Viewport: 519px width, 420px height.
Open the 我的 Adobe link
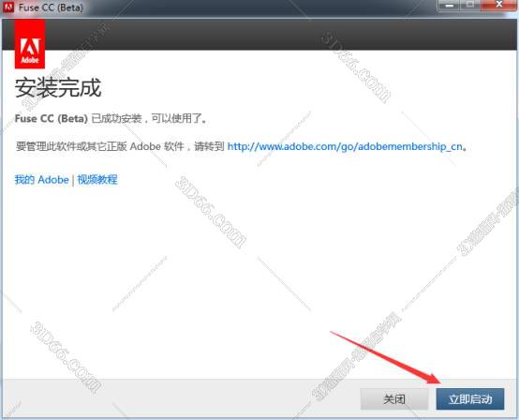click(42, 179)
